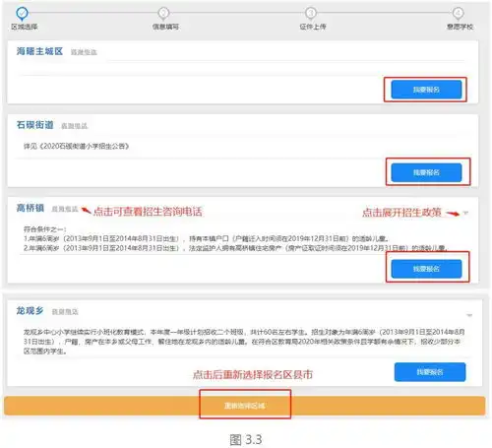Click the 信息填写 step label
Image resolution: width=492 pixels, height=448 pixels.
[165, 27]
